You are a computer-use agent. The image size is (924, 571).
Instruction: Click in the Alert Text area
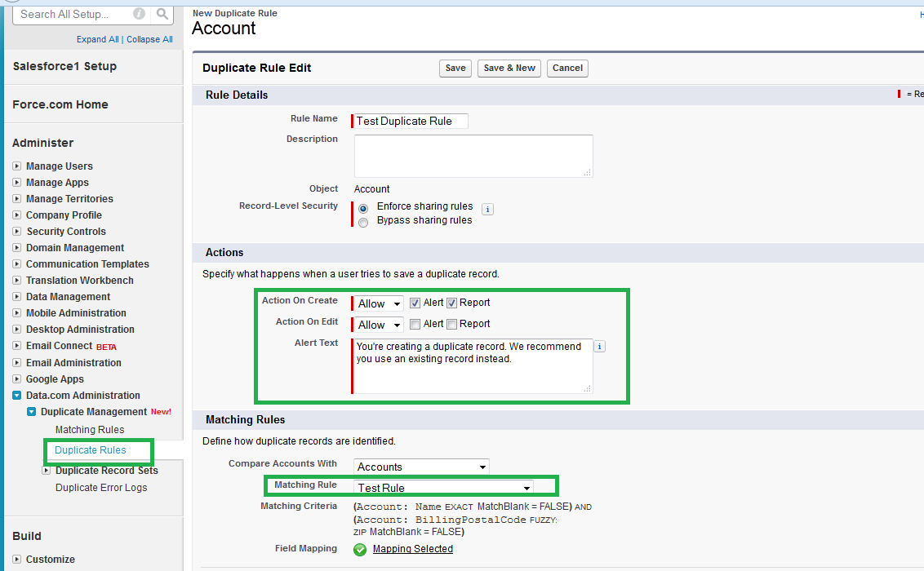pos(473,365)
